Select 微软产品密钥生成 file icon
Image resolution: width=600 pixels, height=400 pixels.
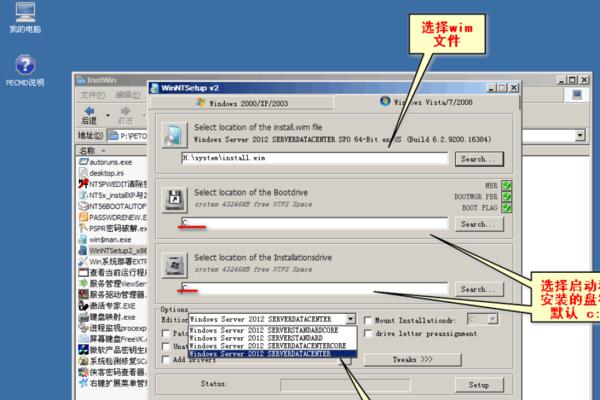83,350
